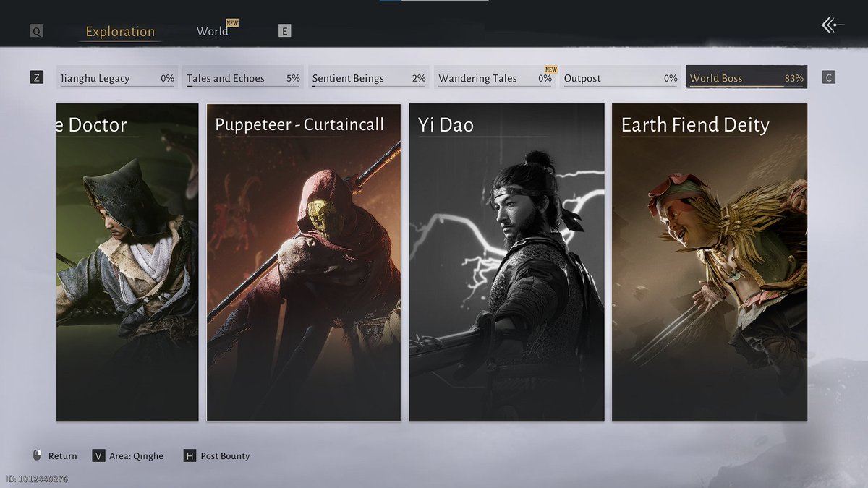Click the Tales and Echoes 5% value
868x488 pixels.
tap(293, 78)
